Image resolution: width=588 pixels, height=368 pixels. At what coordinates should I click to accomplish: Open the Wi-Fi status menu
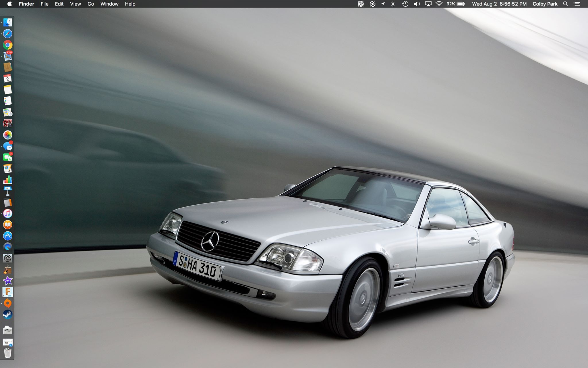[439, 4]
